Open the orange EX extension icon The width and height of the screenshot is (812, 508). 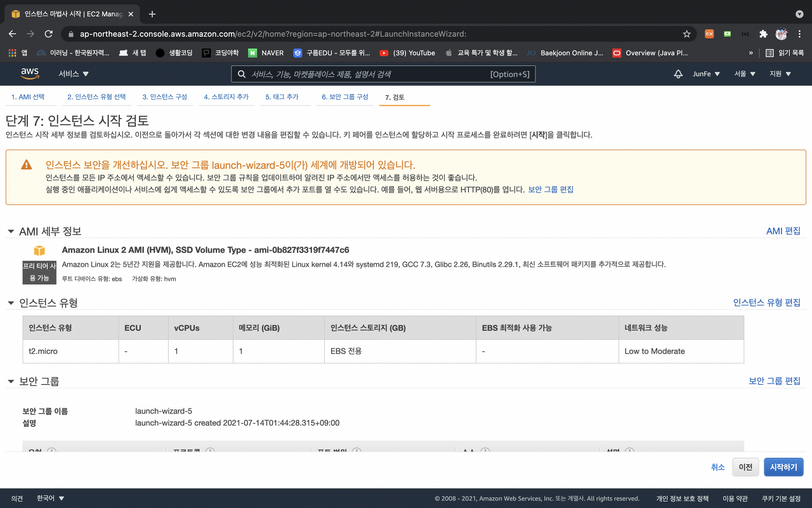coord(709,34)
